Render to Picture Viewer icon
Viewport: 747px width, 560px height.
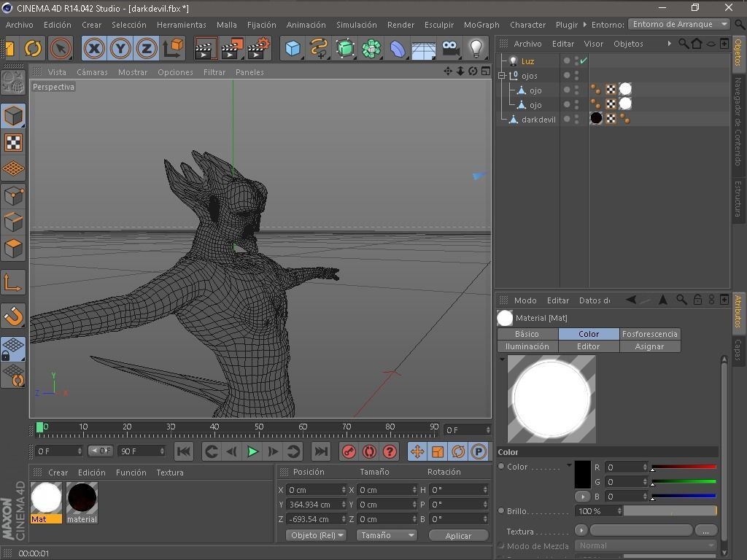pyautogui.click(x=232, y=49)
